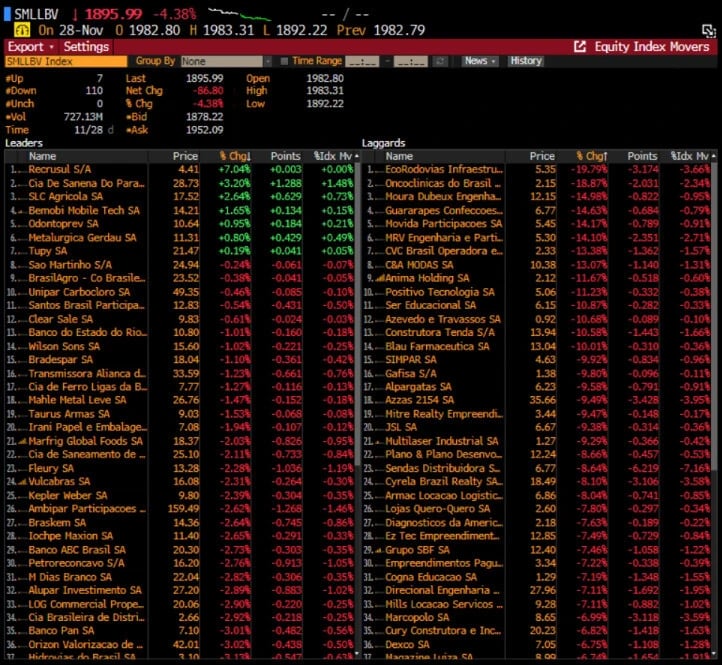Click the History button

tap(526, 61)
